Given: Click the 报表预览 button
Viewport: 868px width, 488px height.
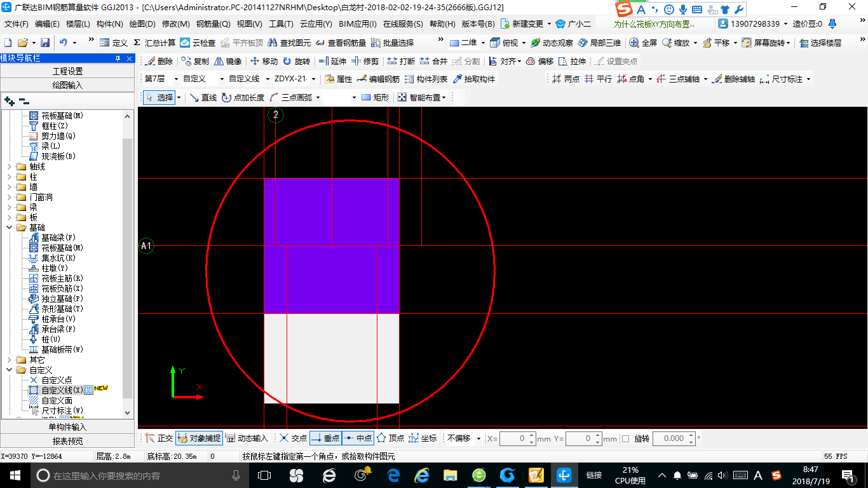Looking at the screenshot, I should pyautogui.click(x=67, y=440).
